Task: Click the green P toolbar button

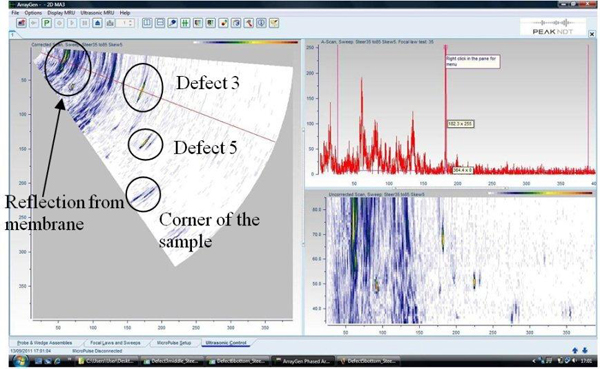Action: coord(47,23)
